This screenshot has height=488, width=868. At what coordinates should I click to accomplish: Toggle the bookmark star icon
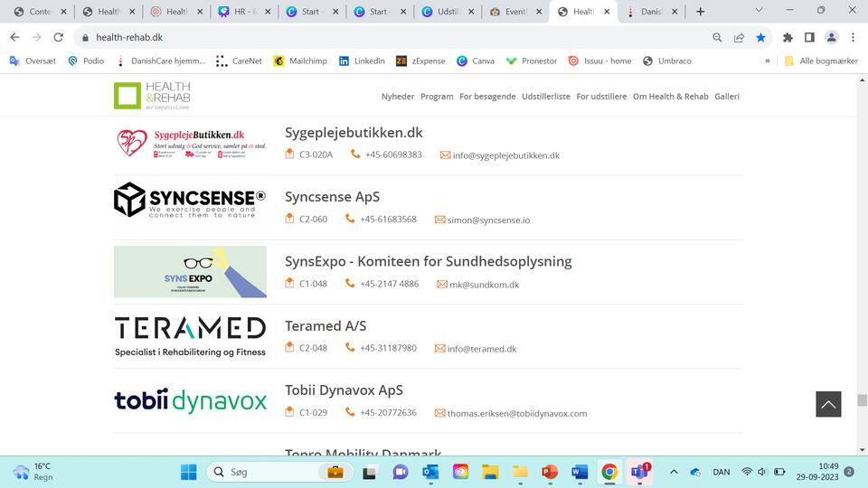point(760,37)
